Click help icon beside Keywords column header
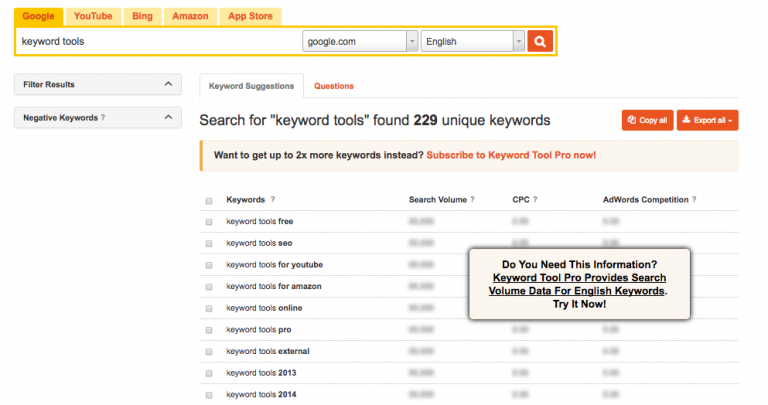The width and height of the screenshot is (768, 405). 272,200
